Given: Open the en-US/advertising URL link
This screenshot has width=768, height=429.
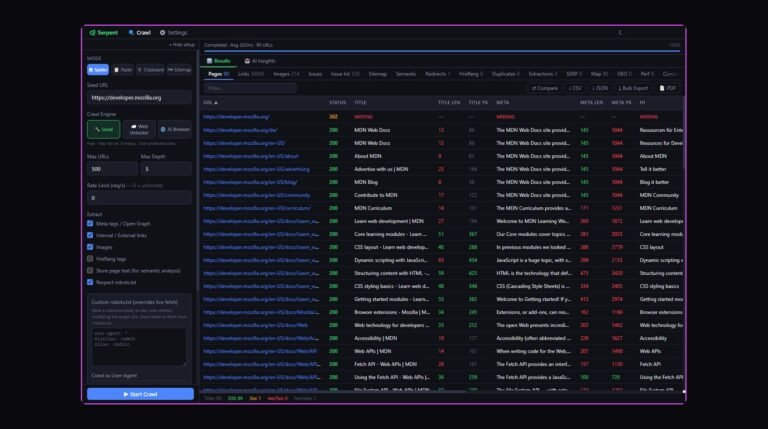Looking at the screenshot, I should (x=256, y=169).
